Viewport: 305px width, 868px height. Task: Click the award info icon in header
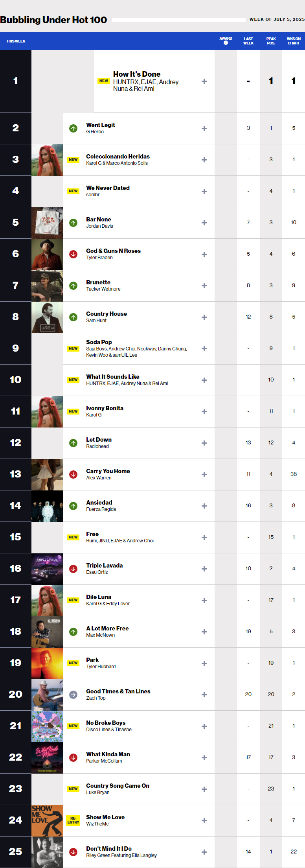point(226,43)
